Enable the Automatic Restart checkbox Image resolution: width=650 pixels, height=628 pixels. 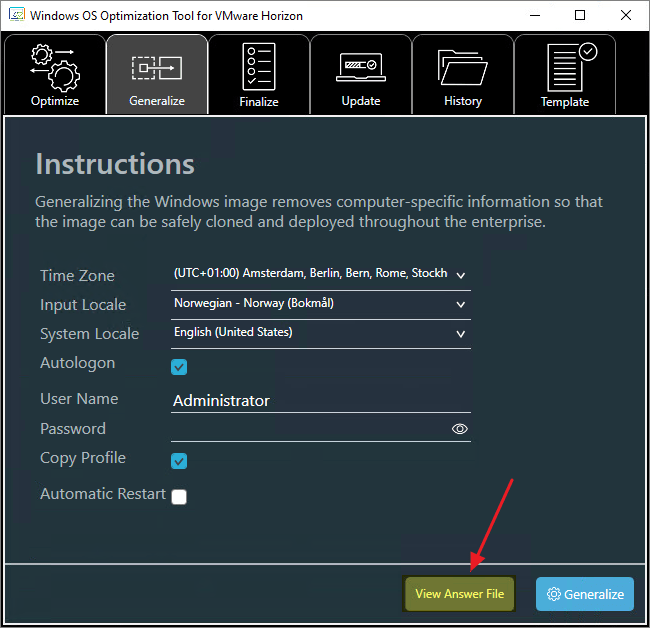pyautogui.click(x=179, y=497)
